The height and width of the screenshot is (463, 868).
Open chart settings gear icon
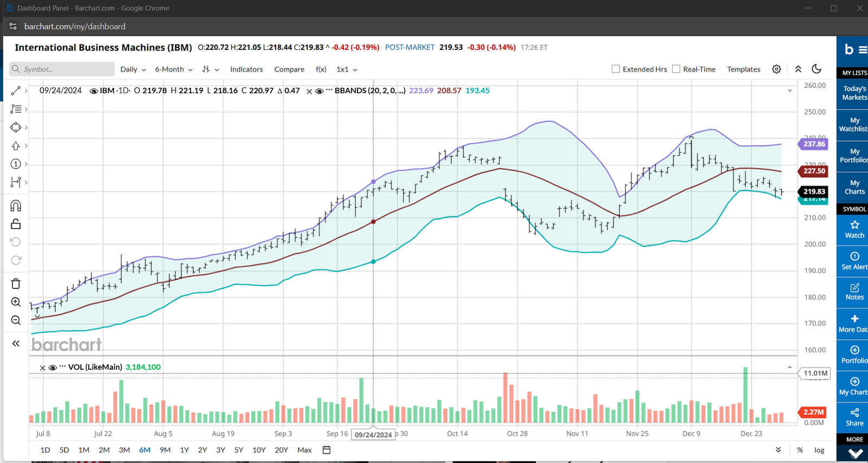[x=776, y=69]
